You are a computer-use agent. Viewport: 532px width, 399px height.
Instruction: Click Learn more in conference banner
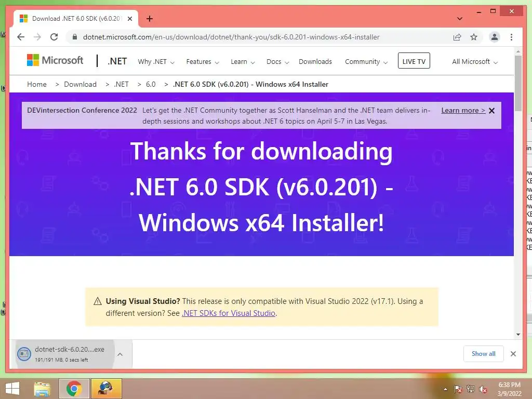point(463,110)
